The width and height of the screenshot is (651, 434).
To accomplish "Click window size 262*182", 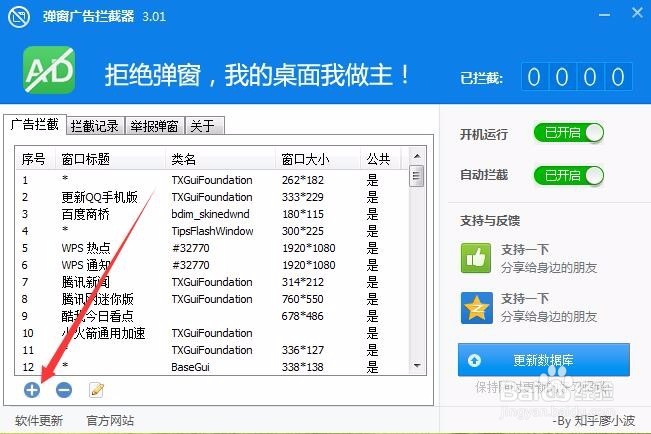I will coord(303,180).
